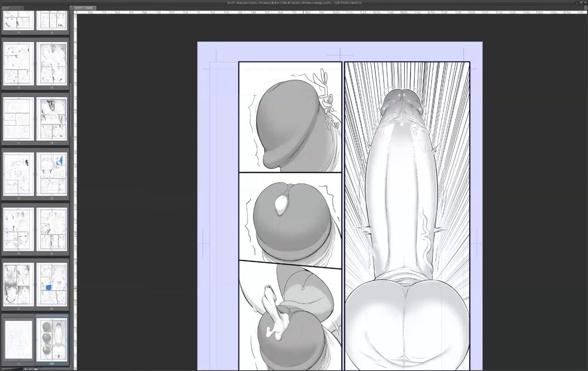This screenshot has width=588, height=371.
Task: Minimize the Clip Studio Paint window
Action: pyautogui.click(x=577, y=3)
